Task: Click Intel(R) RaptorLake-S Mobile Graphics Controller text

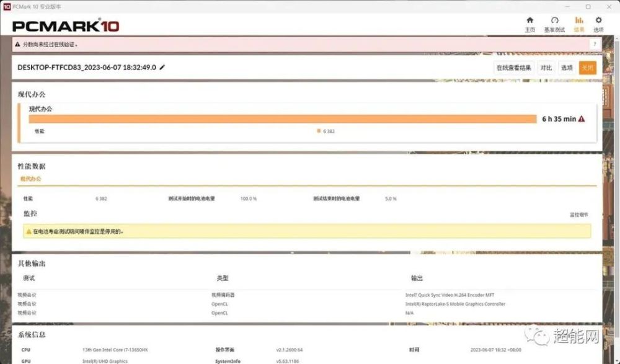Action: [455, 304]
